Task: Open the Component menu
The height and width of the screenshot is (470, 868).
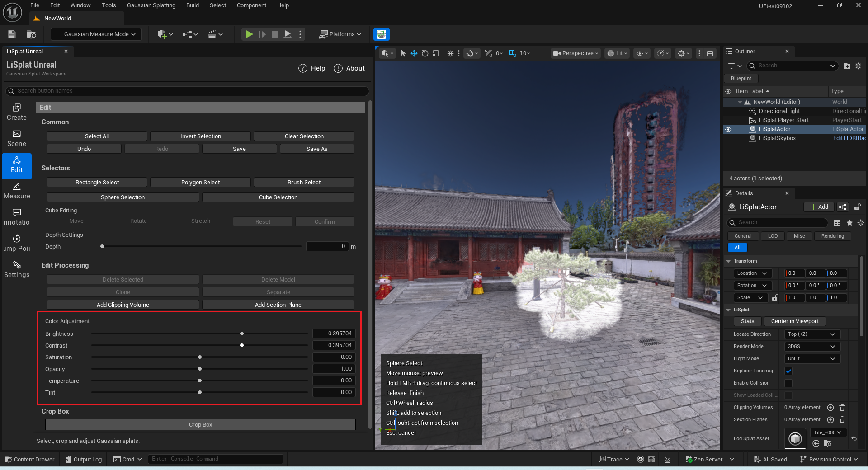Action: 251,5
